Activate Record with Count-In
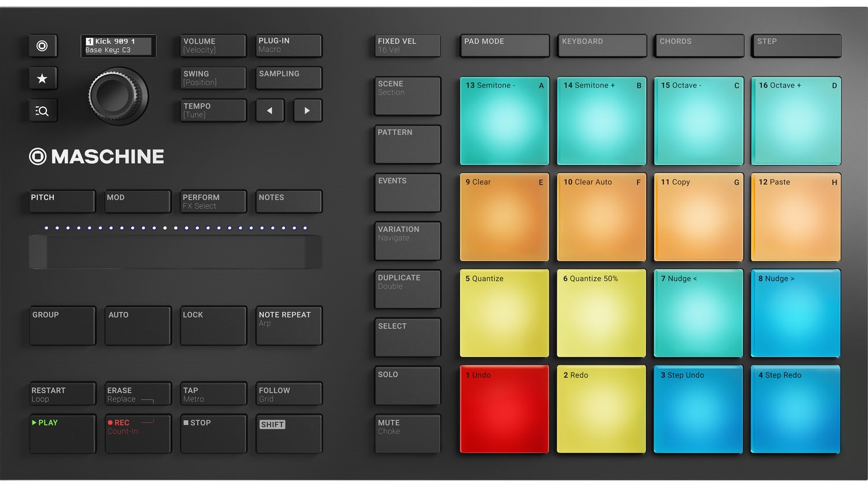This screenshot has width=868, height=487. pyautogui.click(x=137, y=433)
